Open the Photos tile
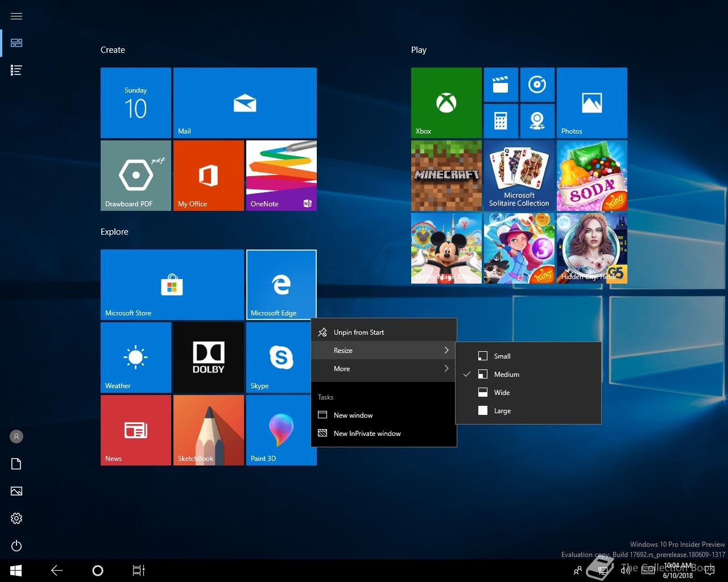Image resolution: width=728 pixels, height=582 pixels. pos(592,103)
